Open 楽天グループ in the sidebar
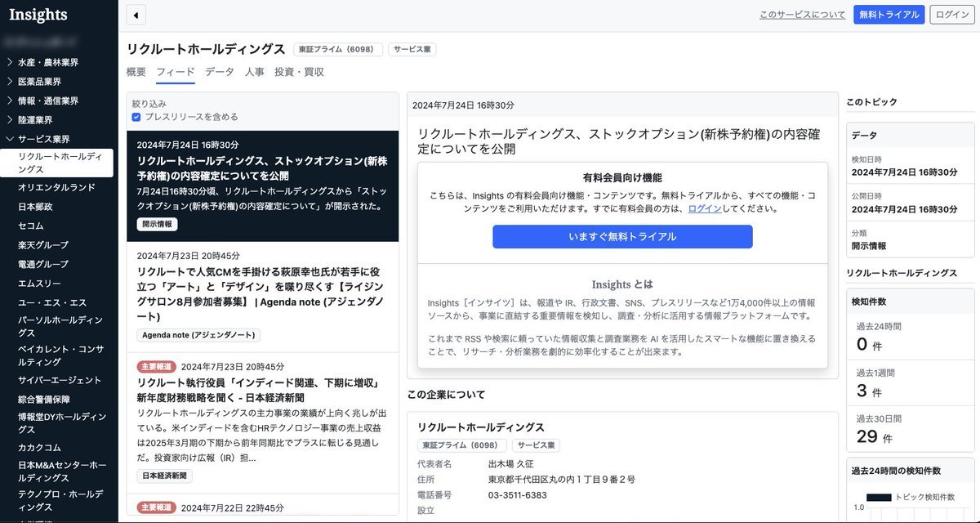Viewport: 980px width, 523px height. 43,245
